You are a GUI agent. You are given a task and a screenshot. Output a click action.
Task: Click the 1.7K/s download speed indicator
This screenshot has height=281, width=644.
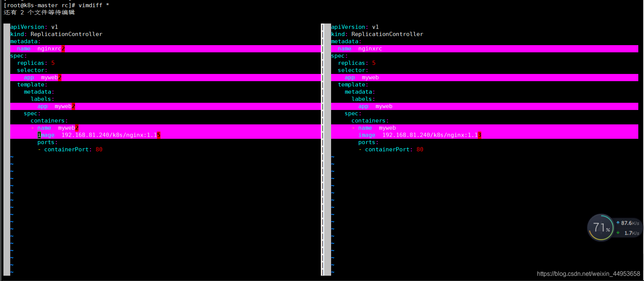[628, 233]
